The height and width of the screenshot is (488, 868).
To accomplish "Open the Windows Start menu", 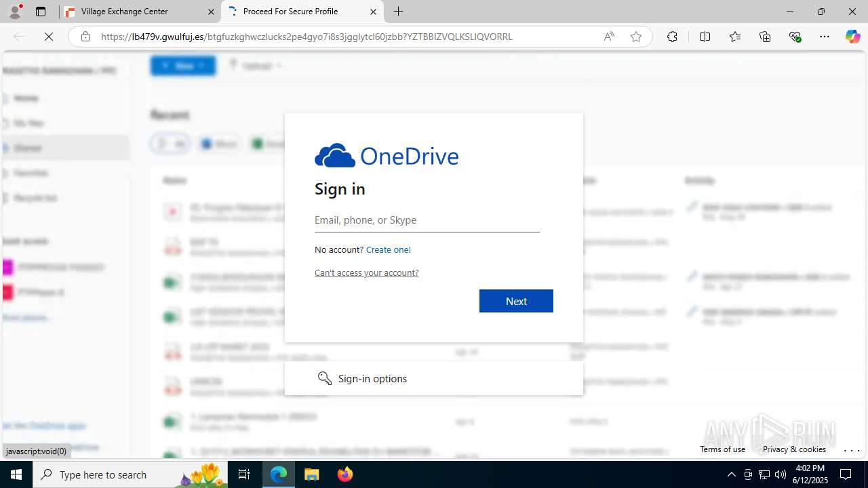I will coord(16,474).
